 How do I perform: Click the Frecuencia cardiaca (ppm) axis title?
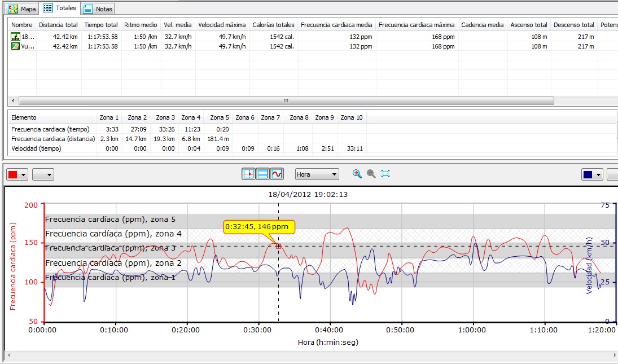point(12,267)
